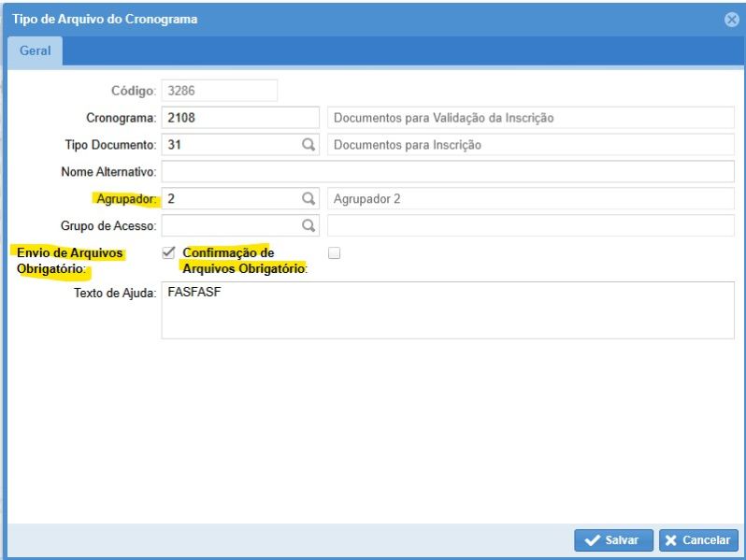Image resolution: width=746 pixels, height=560 pixels.
Task: Click the Tipo Documento code field
Action: 229,145
